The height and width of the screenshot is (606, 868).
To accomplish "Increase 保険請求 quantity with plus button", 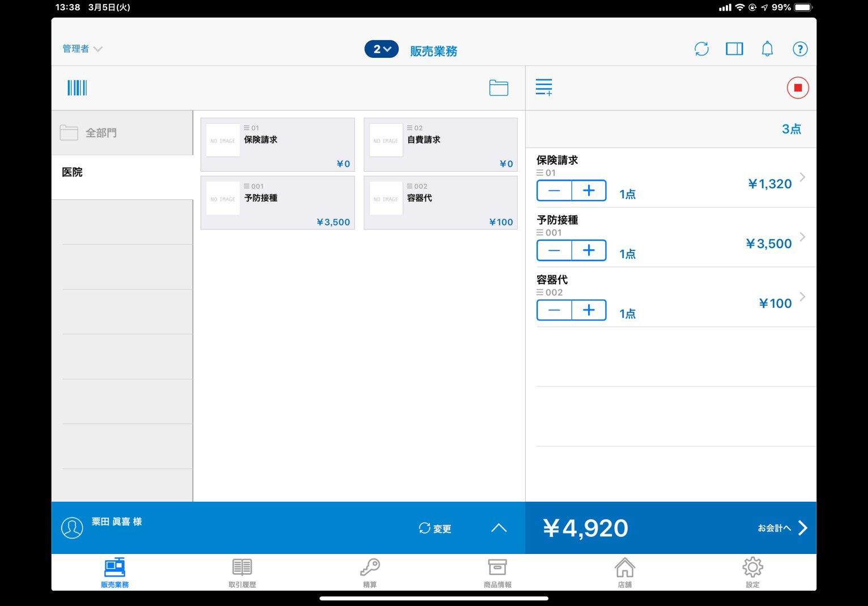I will coord(589,191).
